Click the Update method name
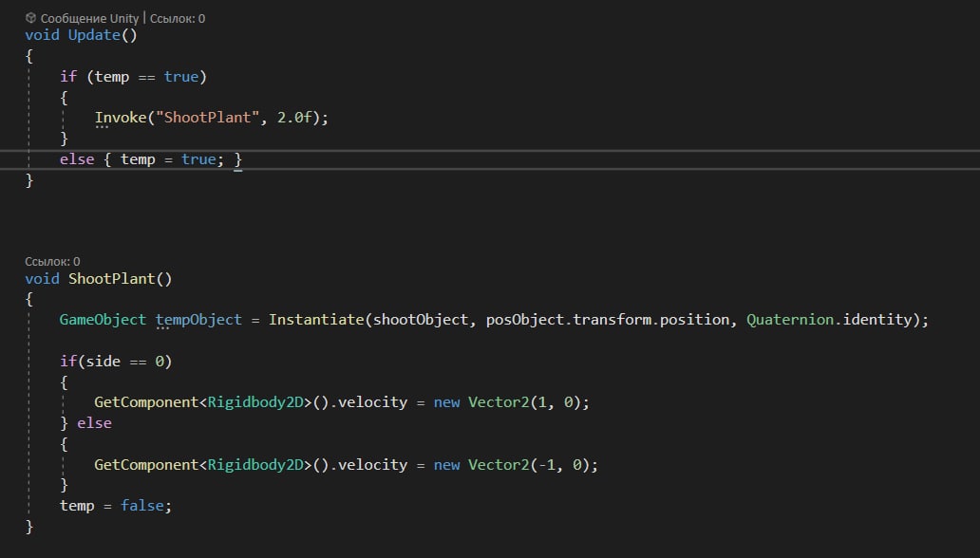 tap(94, 35)
